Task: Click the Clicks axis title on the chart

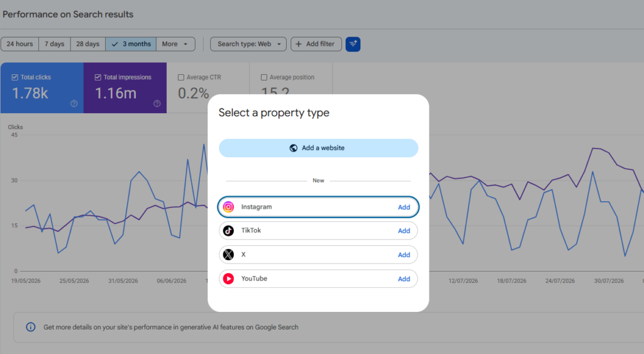Action: point(15,127)
